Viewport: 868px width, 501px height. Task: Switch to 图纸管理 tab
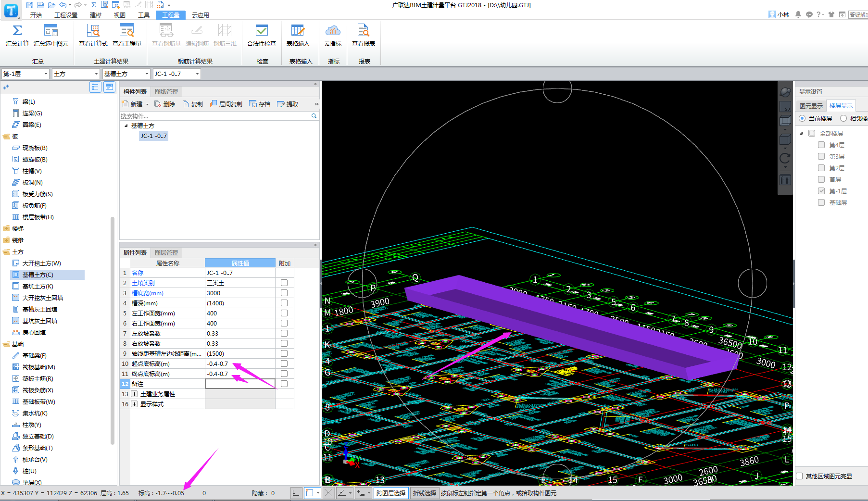click(x=166, y=91)
